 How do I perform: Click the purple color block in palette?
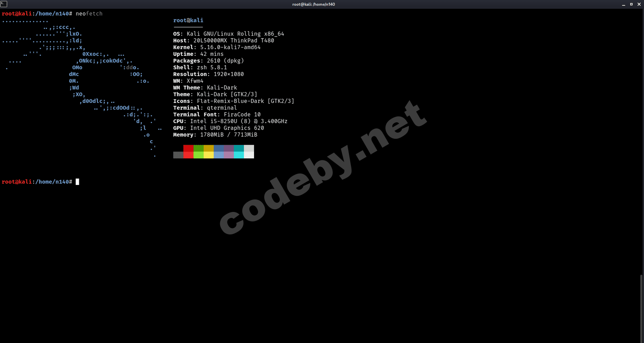pyautogui.click(x=229, y=152)
